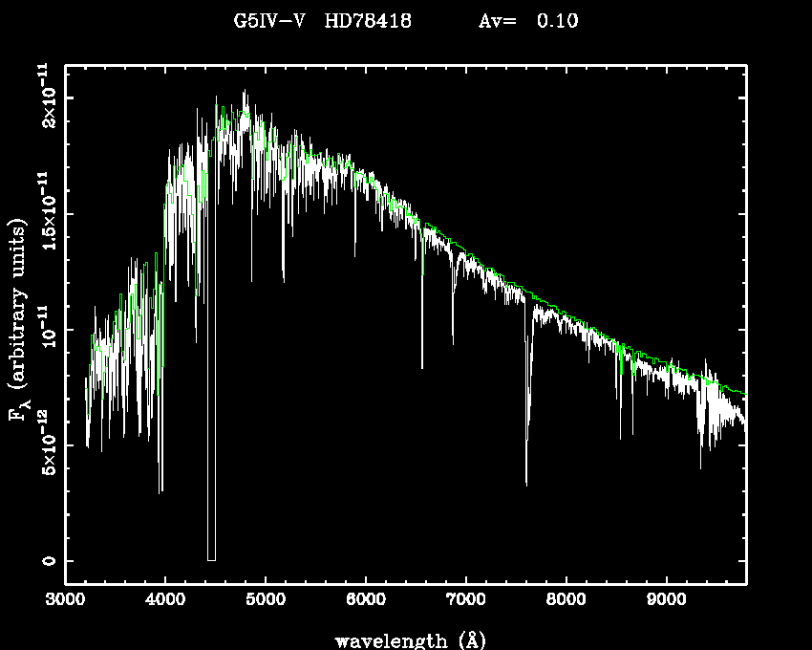Select the 8000 x-axis tick label
The image size is (812, 650).
coord(566,600)
